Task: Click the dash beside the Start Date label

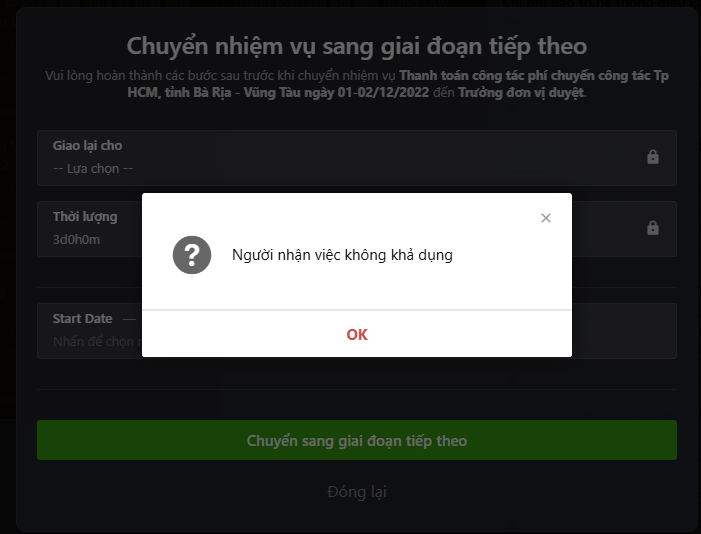Action: 129,319
